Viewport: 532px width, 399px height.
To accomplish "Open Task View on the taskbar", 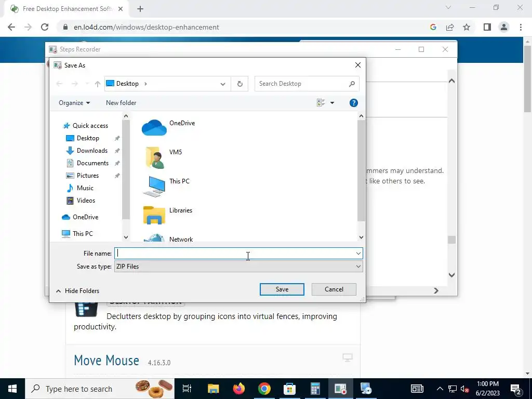I will click(187, 389).
